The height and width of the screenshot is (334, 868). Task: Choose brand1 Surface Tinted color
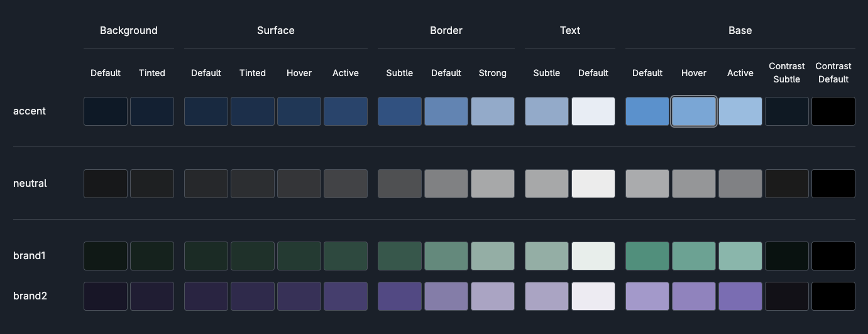253,256
